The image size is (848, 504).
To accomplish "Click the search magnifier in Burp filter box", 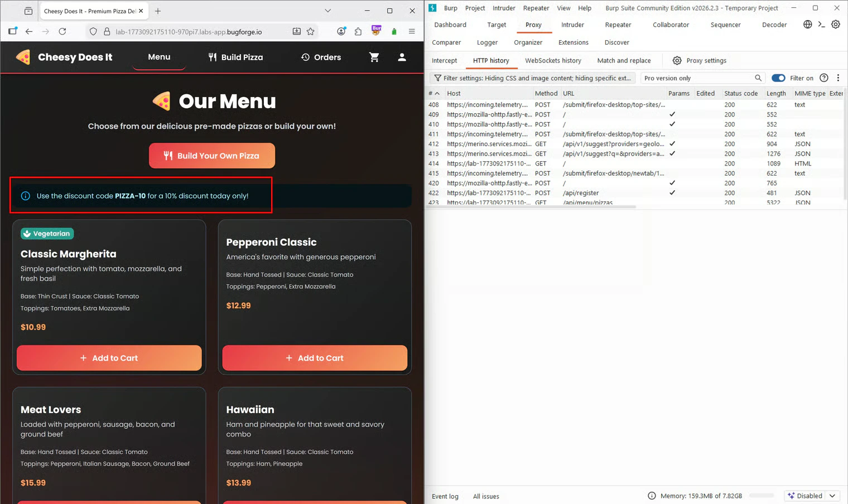I will tap(758, 78).
